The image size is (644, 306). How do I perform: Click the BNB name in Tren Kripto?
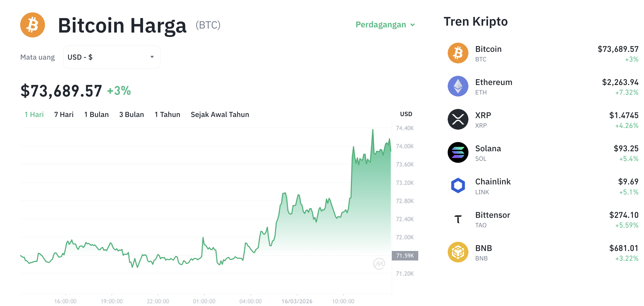pos(483,248)
